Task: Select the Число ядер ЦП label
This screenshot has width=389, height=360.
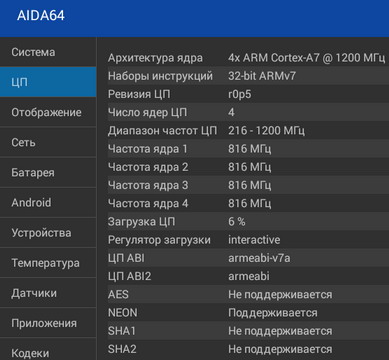Action: (147, 112)
